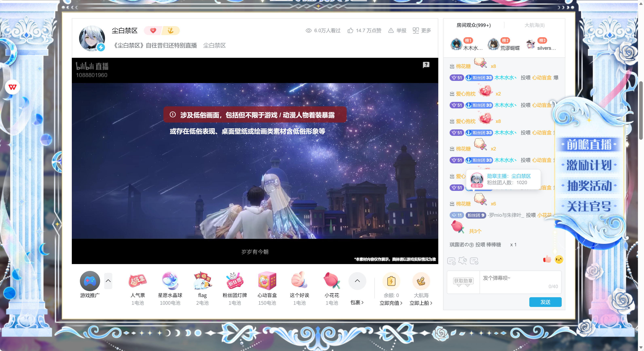The width and height of the screenshot is (644, 351).
Task: Expand the gift list with the round up arrow
Action: click(357, 281)
